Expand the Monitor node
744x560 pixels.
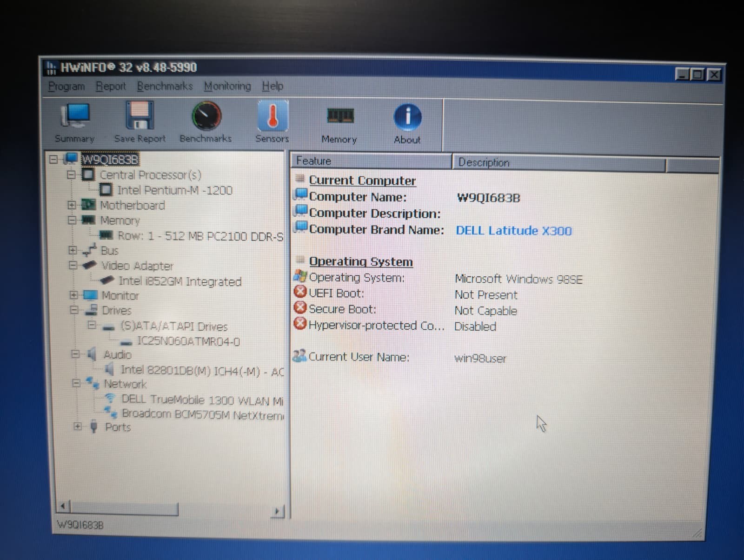pyautogui.click(x=73, y=295)
